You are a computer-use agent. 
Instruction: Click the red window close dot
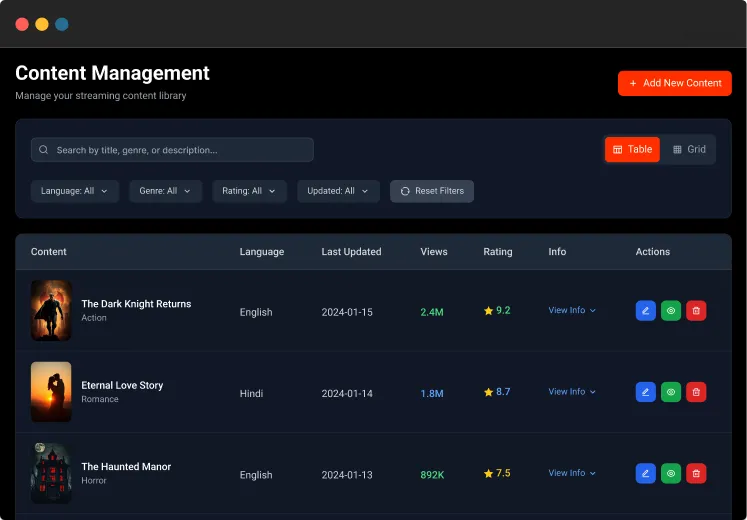[22, 24]
